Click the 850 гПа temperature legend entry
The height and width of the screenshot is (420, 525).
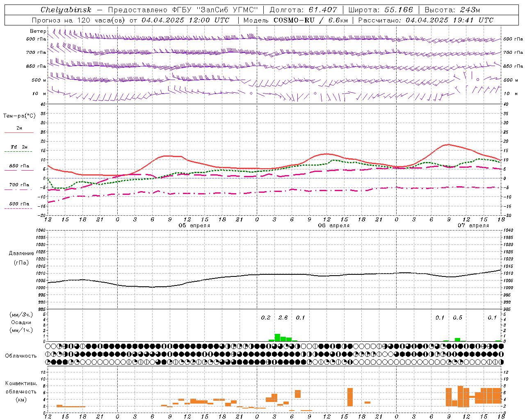tap(19, 166)
